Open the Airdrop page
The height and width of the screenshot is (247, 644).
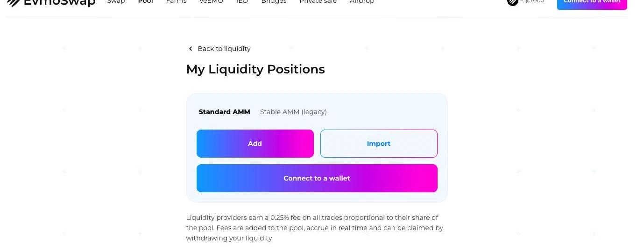[362, 2]
